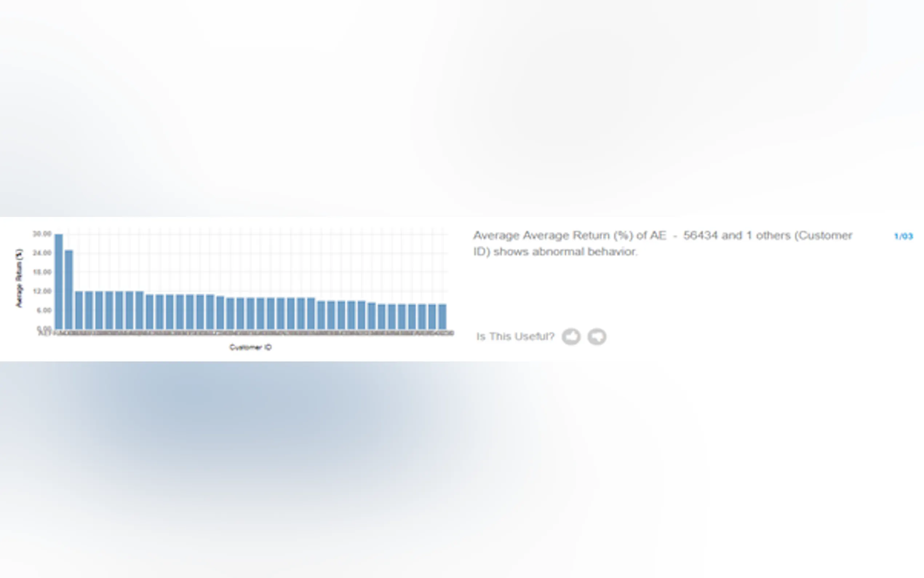Select the tallest bar in the chart
This screenshot has height=578, width=924.
(x=59, y=282)
